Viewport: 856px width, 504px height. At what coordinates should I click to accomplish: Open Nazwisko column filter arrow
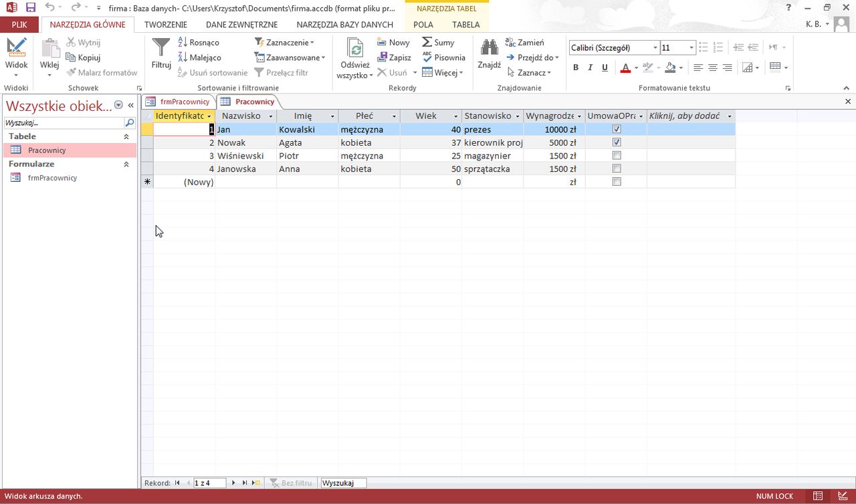tap(271, 116)
